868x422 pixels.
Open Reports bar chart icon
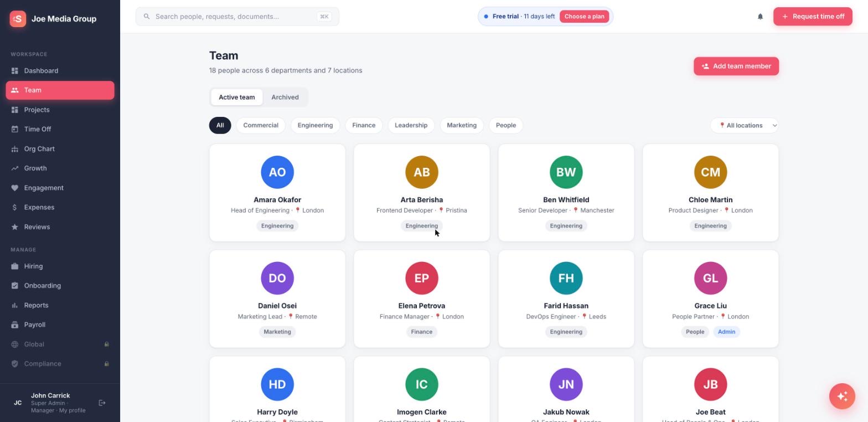15,305
